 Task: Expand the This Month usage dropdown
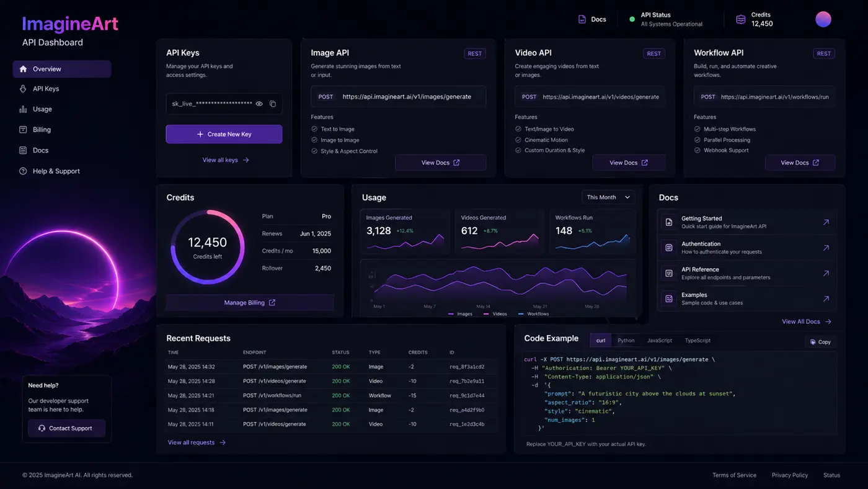[608, 197]
